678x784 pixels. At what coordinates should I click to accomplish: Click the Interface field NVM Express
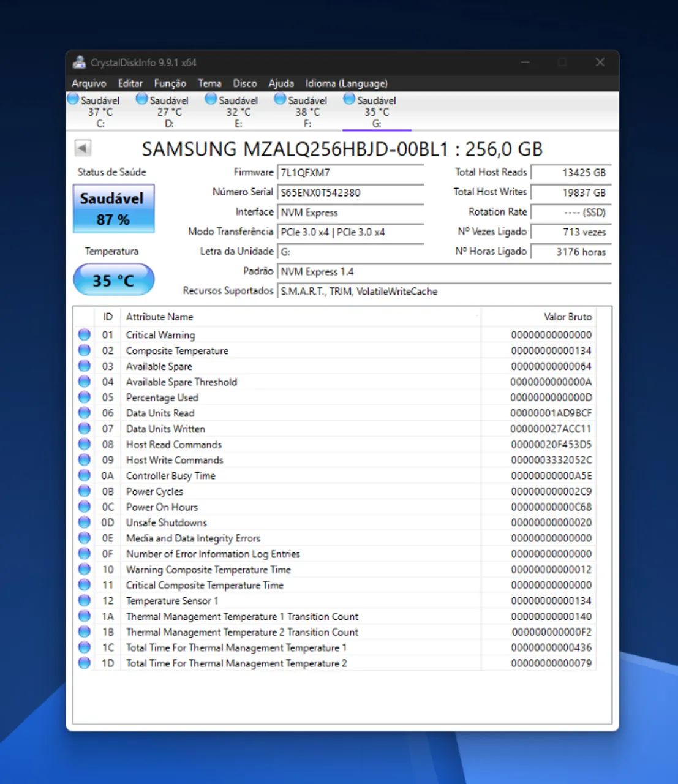pyautogui.click(x=350, y=213)
